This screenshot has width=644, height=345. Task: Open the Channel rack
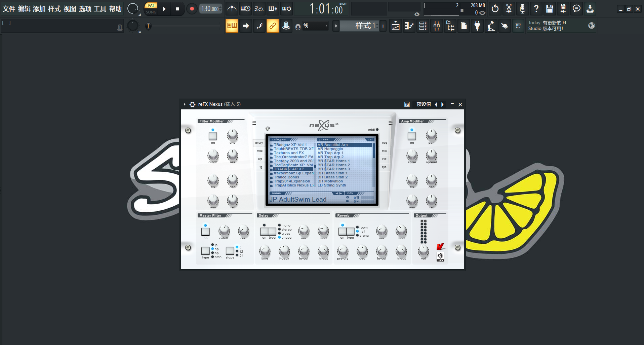coord(423,26)
